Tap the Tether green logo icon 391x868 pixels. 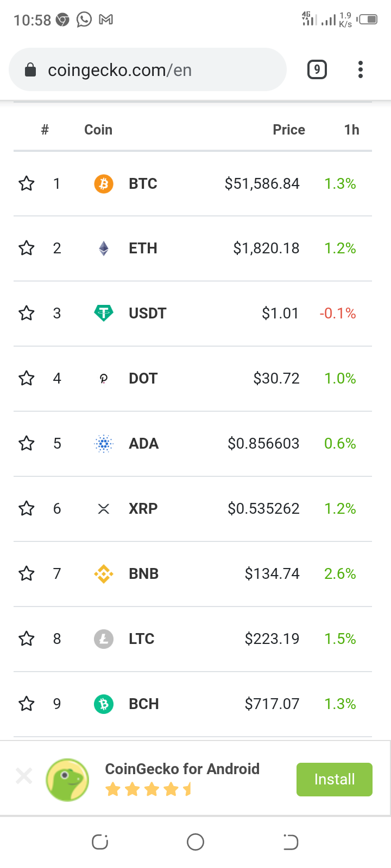click(x=104, y=313)
